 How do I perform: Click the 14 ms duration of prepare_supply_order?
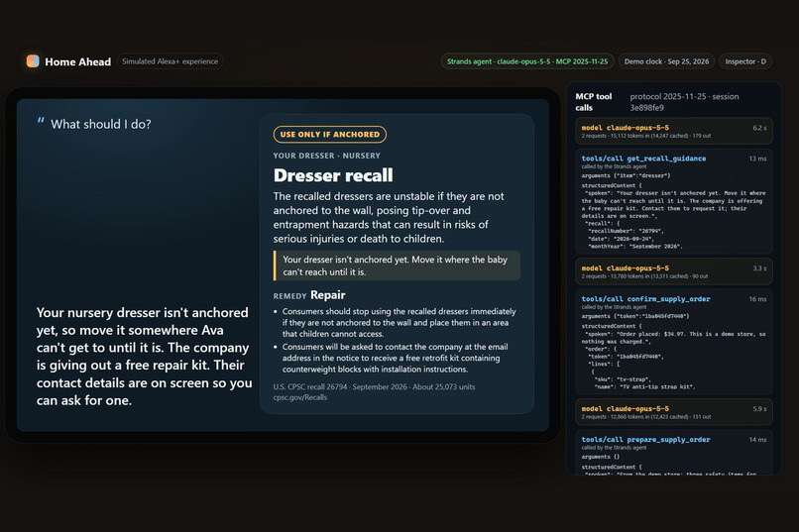coord(757,440)
